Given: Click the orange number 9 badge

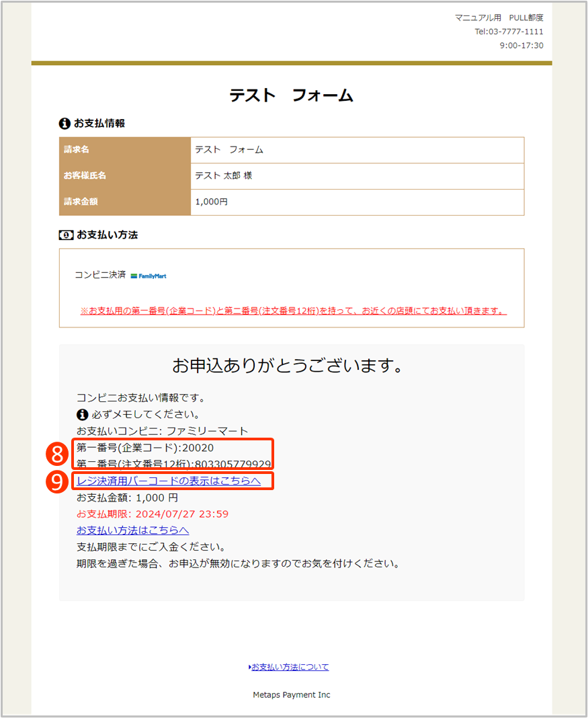Looking at the screenshot, I should pos(58,481).
